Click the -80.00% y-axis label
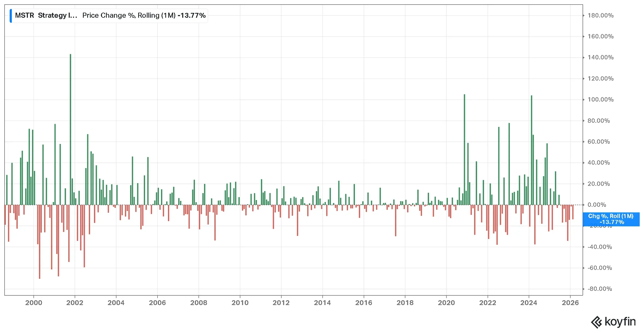This screenshot has width=644, height=333. tap(600, 289)
